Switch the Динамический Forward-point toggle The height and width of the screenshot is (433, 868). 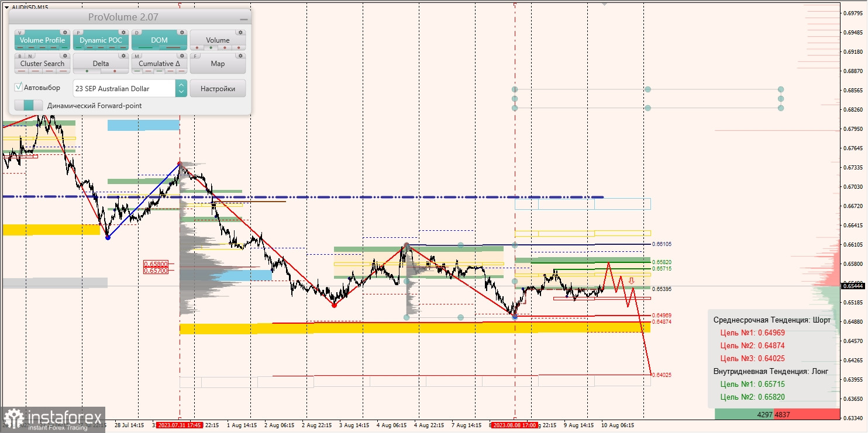[x=29, y=106]
